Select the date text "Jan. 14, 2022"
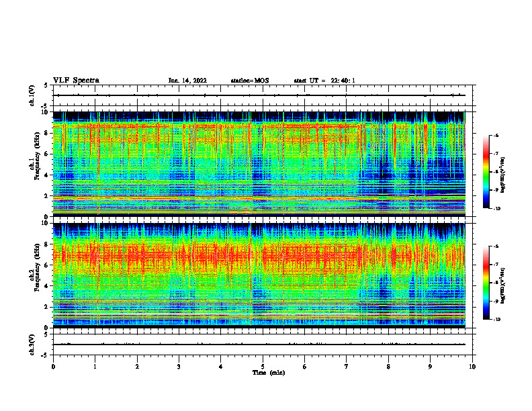The height and width of the screenshot is (411, 532). [187, 81]
